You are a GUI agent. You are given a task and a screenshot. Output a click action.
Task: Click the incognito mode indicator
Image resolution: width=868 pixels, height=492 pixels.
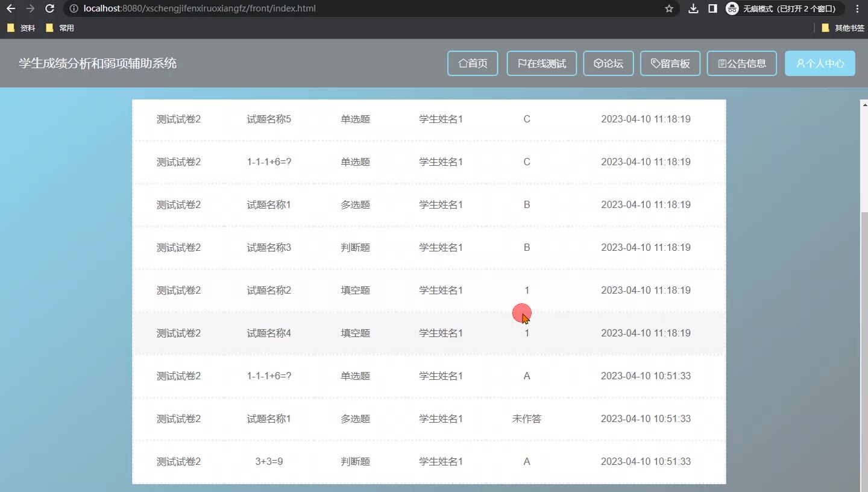pyautogui.click(x=783, y=8)
